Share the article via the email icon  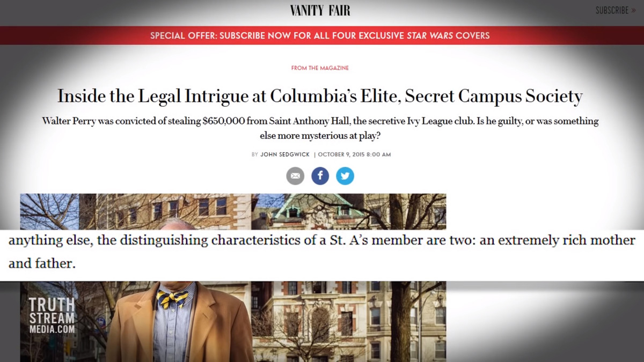click(x=295, y=176)
